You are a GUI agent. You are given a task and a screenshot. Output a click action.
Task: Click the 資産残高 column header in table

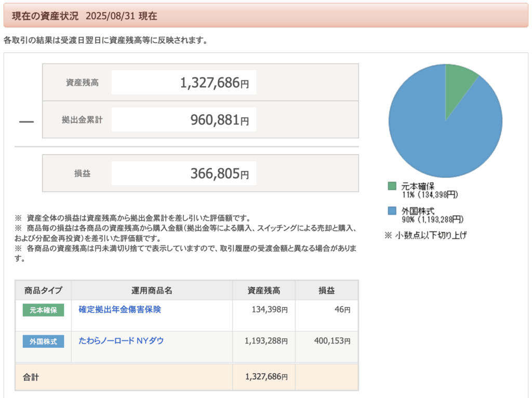click(x=263, y=291)
